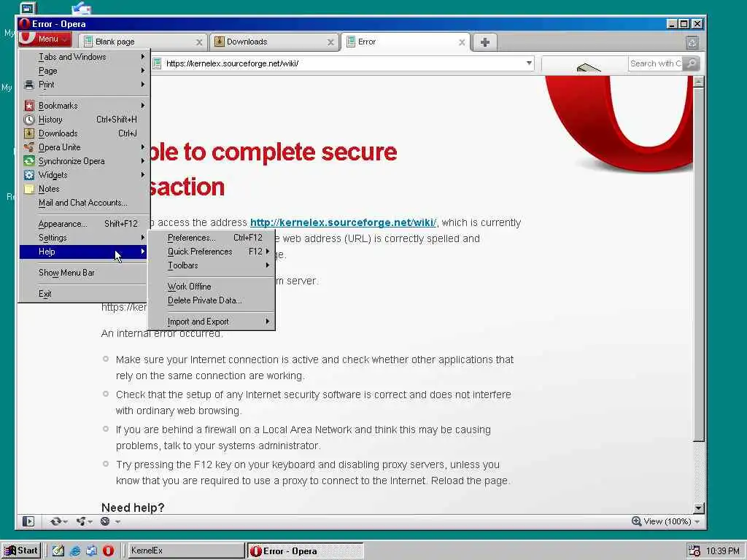The height and width of the screenshot is (560, 747).
Task: Open the View zoom dropdown arrow
Action: (697, 522)
